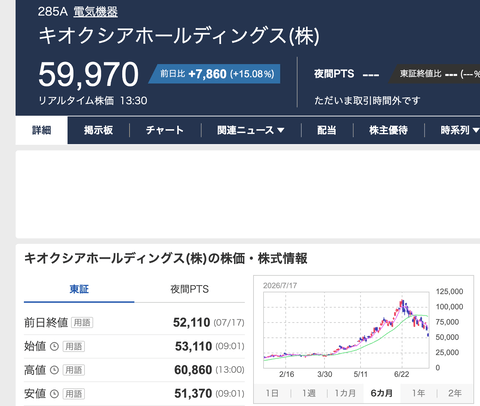Image resolution: width=480 pixels, height=406 pixels.
Task: Click the opening price value 53,110
Action: pos(193,346)
